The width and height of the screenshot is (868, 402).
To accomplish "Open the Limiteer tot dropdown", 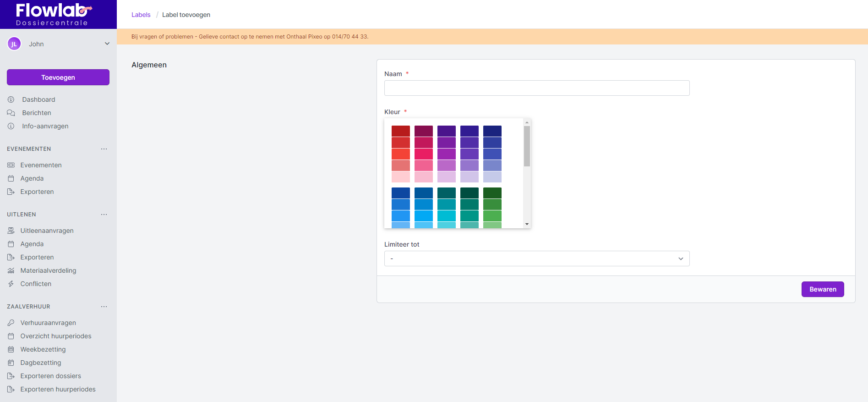I will (x=536, y=259).
